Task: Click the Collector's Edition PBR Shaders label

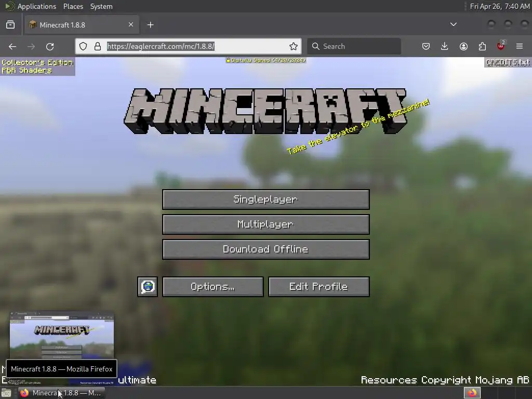Action: click(x=37, y=66)
